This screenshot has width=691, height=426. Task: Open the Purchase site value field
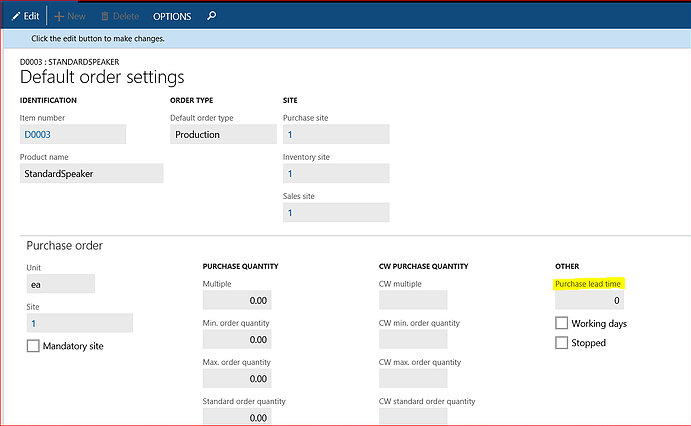(x=336, y=134)
